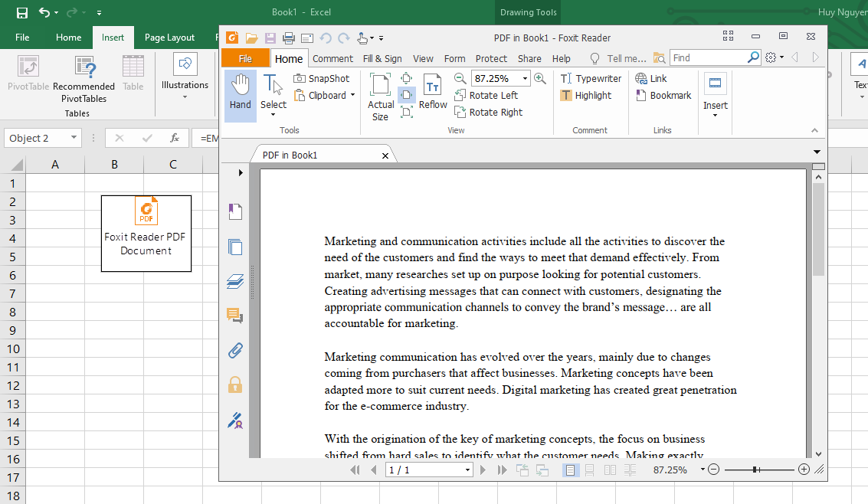Viewport: 868px width, 504px height.
Task: Switch to Fill & Sign tab
Action: [382, 58]
